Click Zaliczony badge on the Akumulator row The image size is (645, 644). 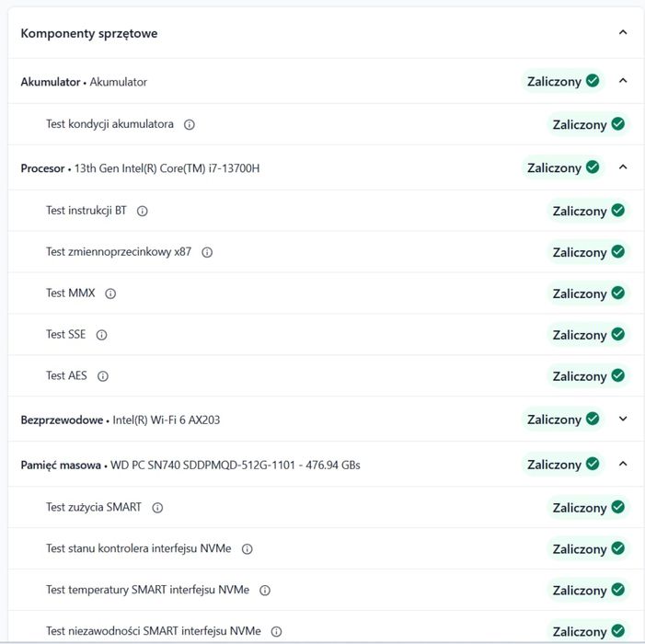point(563,81)
